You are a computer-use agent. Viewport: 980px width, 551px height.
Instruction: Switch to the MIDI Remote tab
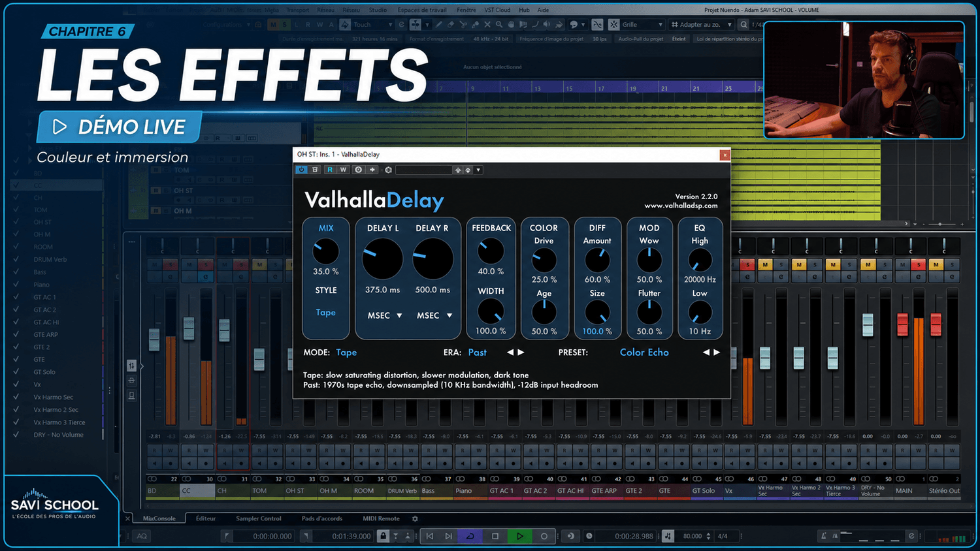pos(381,518)
